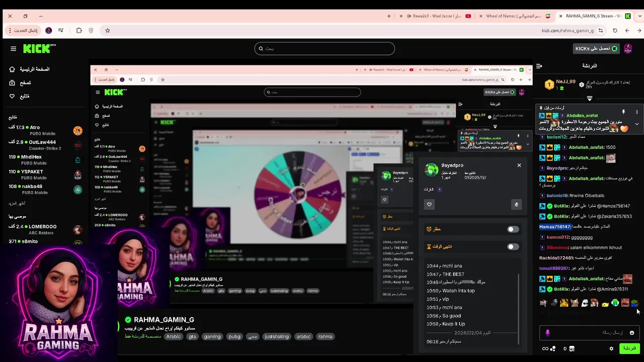The height and width of the screenshot is (362, 644).
Task: Collapse the chat panel with arrow icon
Action: coord(539,66)
